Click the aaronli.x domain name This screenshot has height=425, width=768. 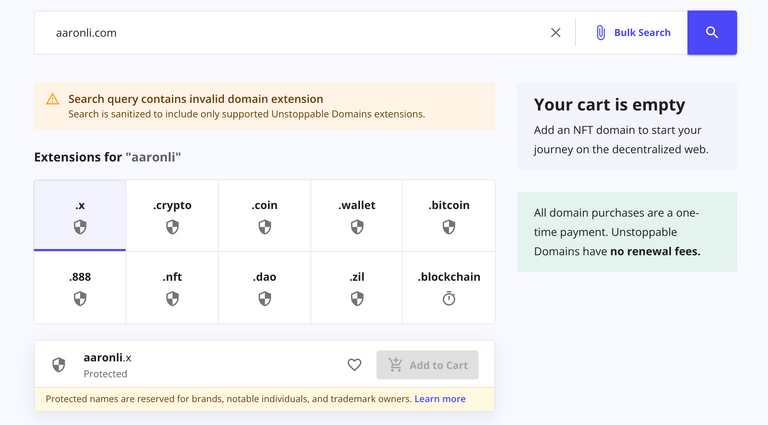point(107,358)
